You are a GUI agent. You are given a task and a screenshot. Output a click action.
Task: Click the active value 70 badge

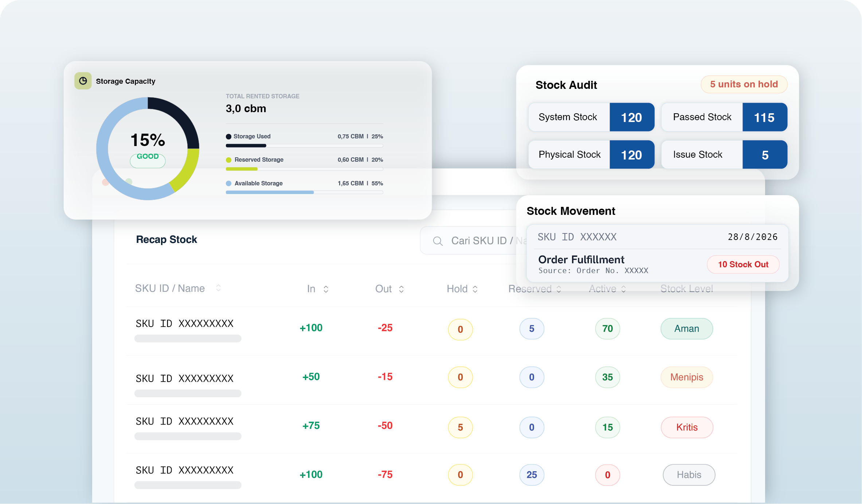pyautogui.click(x=607, y=328)
